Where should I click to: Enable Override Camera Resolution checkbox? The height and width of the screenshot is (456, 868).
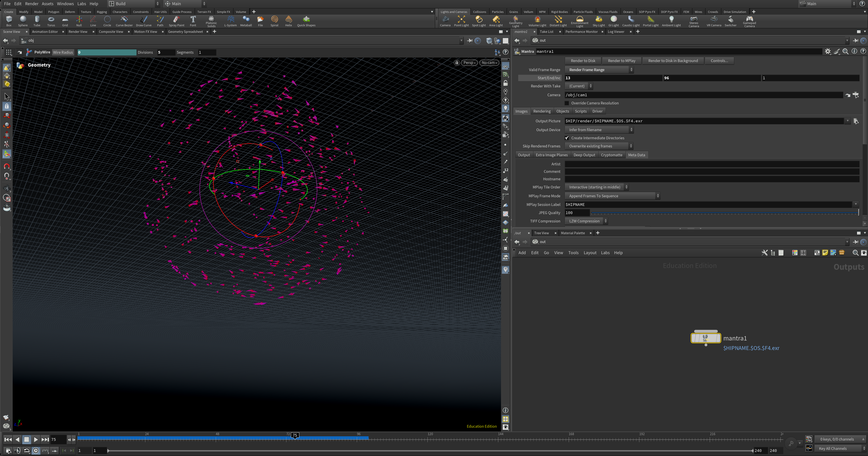point(567,103)
